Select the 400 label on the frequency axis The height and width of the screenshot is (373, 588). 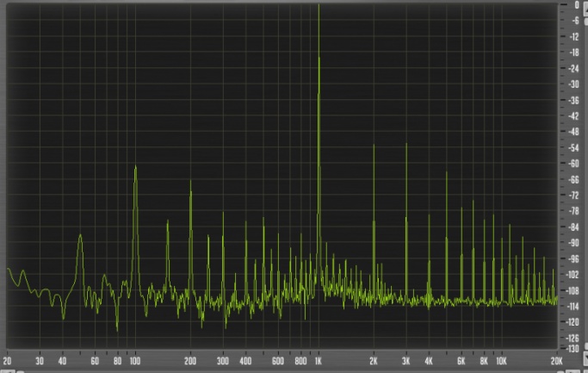(245, 362)
